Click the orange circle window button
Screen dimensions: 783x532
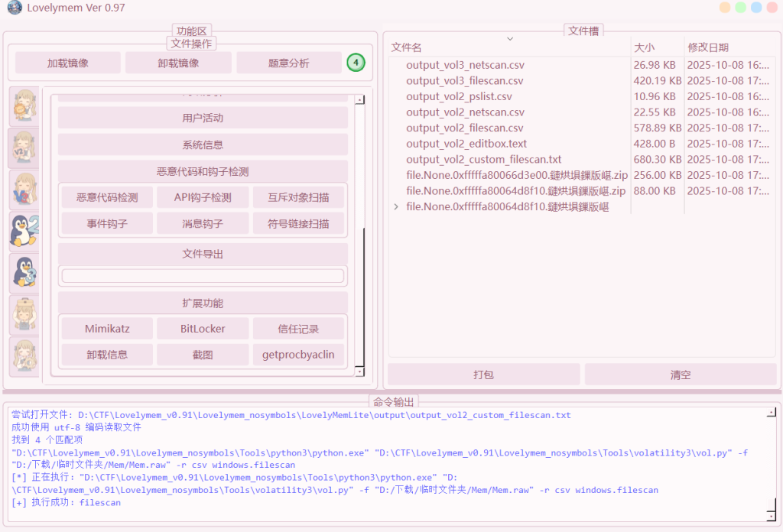[725, 8]
